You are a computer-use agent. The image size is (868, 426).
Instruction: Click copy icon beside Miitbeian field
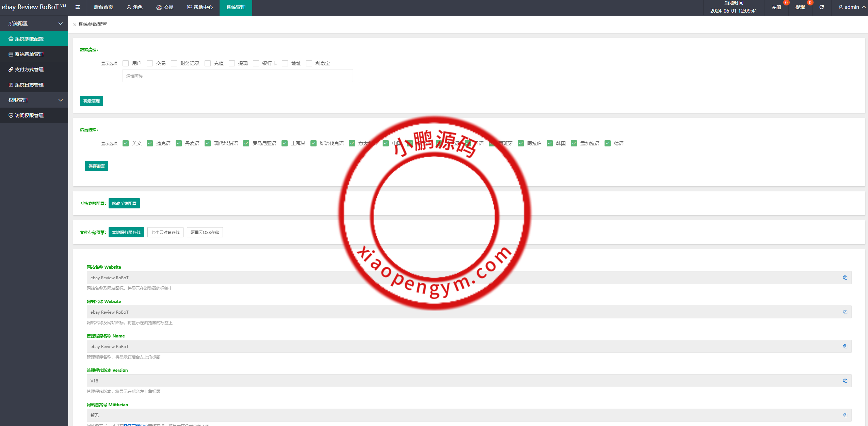point(845,415)
